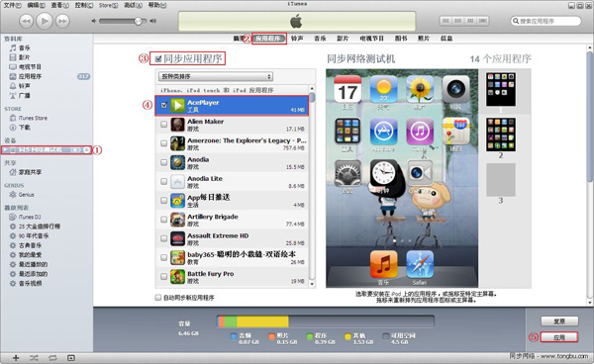Click the add playlist plus icon at the bottom
The height and width of the screenshot is (364, 594).
point(16,357)
